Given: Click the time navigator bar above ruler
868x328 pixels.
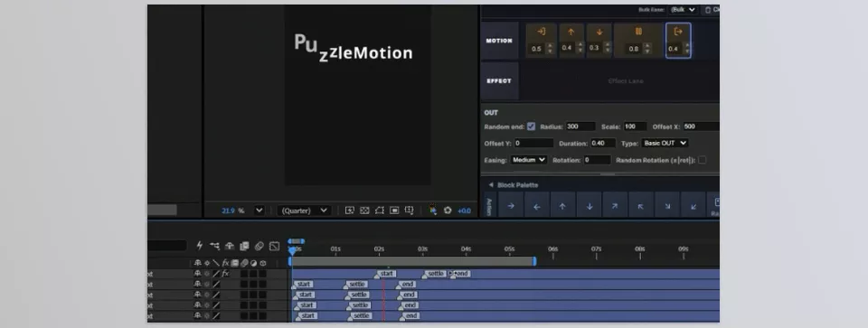Looking at the screenshot, I should coord(297,241).
